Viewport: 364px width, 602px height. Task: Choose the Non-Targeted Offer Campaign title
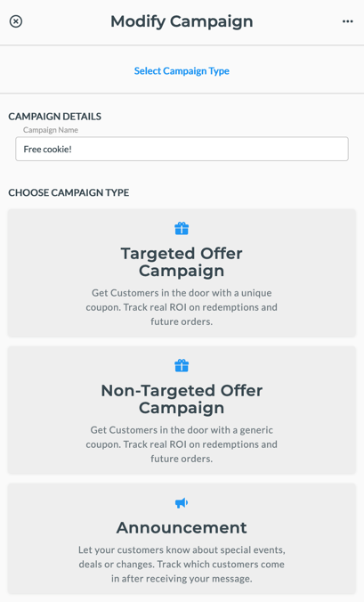click(x=182, y=399)
